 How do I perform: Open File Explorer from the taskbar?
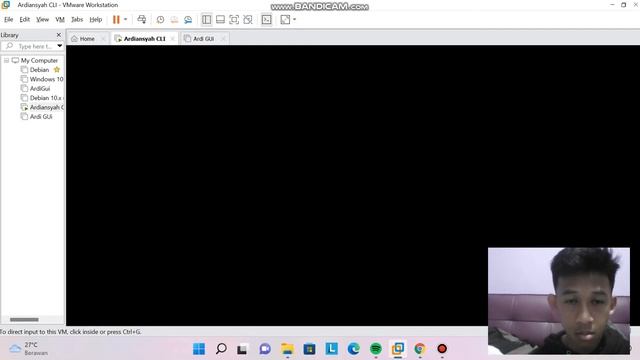point(287,349)
